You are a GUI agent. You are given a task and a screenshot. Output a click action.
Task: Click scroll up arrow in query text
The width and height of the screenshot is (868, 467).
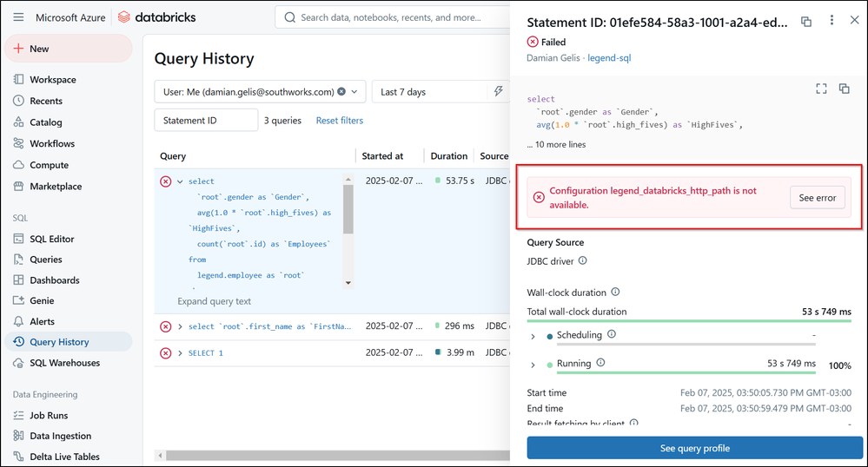[x=348, y=180]
